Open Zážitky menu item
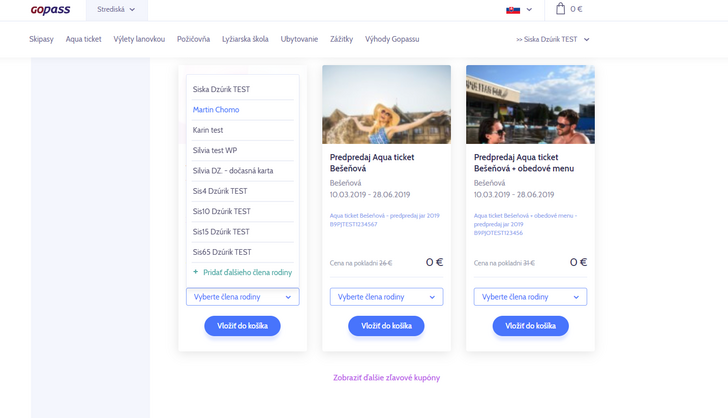The height and width of the screenshot is (418, 728). coord(341,39)
